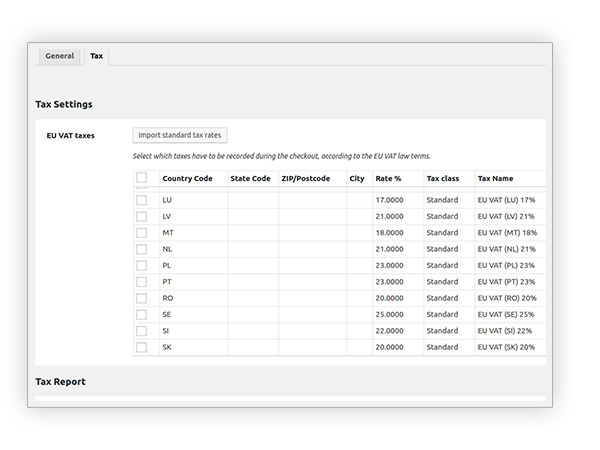
Task: Select the Tax tab
Action: tap(96, 56)
